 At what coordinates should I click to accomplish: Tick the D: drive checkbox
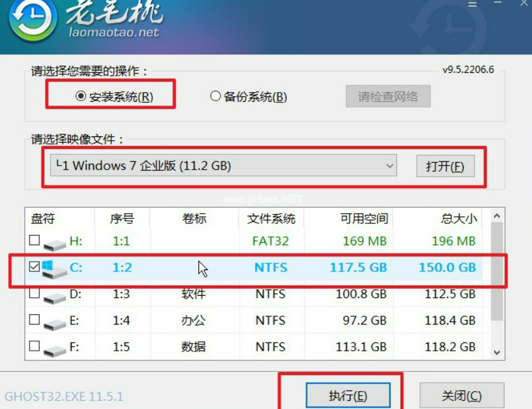35,294
